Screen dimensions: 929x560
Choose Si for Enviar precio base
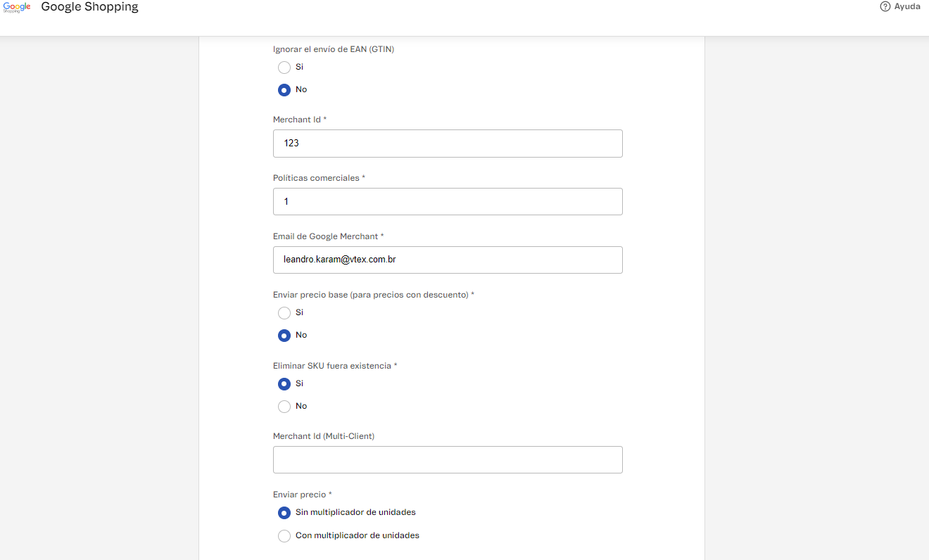tap(284, 313)
